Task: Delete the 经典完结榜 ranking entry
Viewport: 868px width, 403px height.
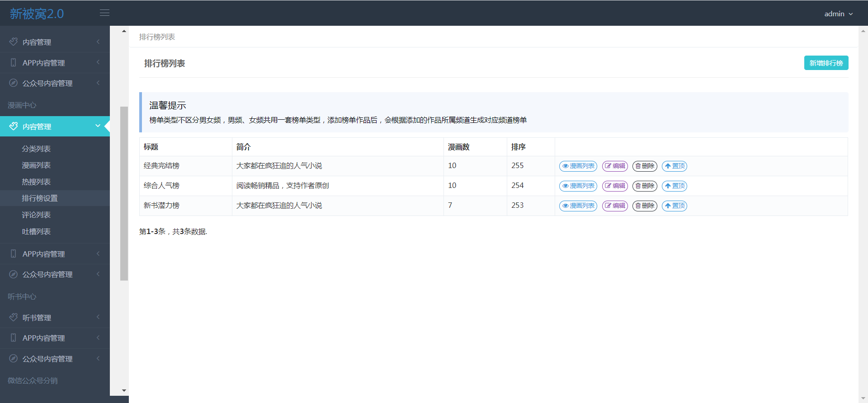Action: [x=645, y=166]
